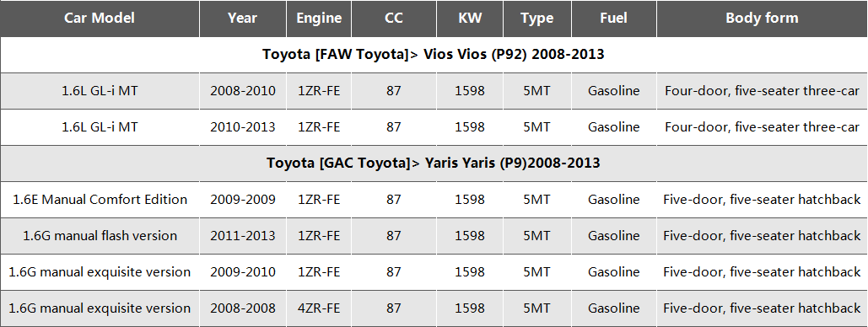Click the KW column header
The width and height of the screenshot is (868, 327).
point(470,18)
